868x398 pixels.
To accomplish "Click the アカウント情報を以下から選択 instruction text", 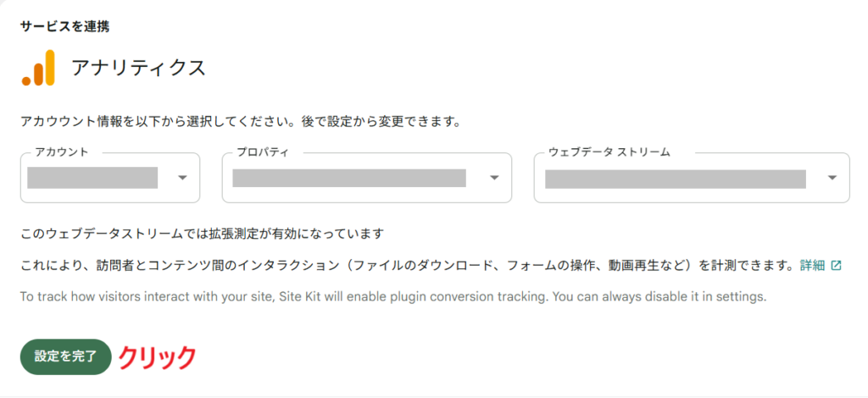I will click(240, 121).
